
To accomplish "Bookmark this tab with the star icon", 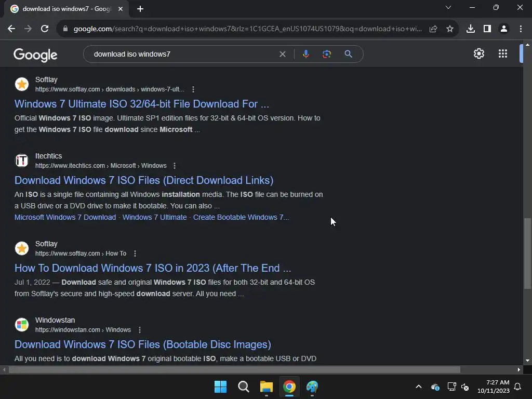I will [x=450, y=29].
